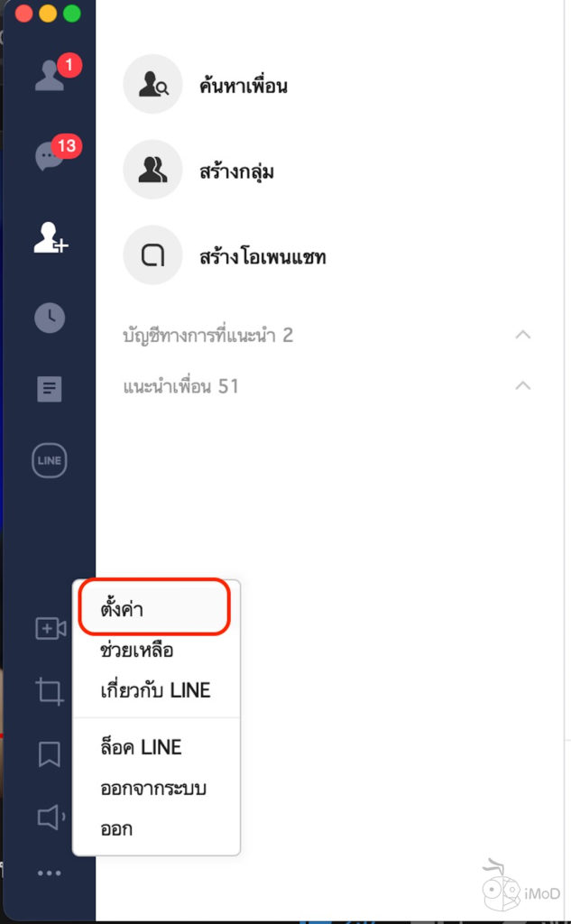Open the Friends tab icon in sidebar
This screenshot has width=571, height=924.
50,76
